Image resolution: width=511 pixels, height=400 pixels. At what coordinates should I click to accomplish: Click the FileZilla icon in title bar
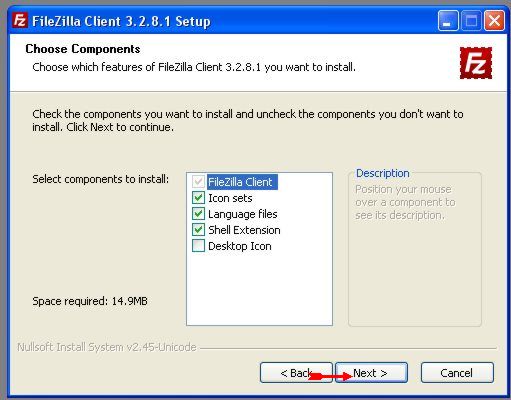click(19, 21)
